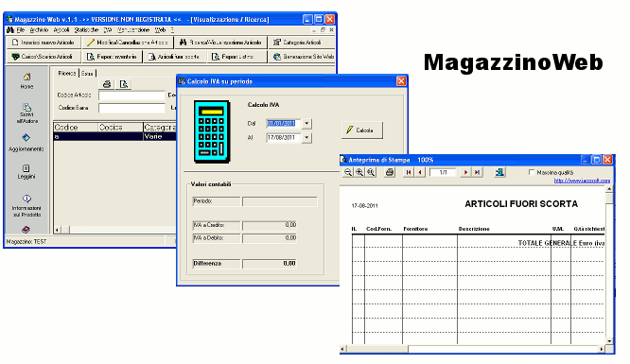The height and width of the screenshot is (364, 630).
Task: Click the exit door icon in print preview
Action: (x=499, y=172)
